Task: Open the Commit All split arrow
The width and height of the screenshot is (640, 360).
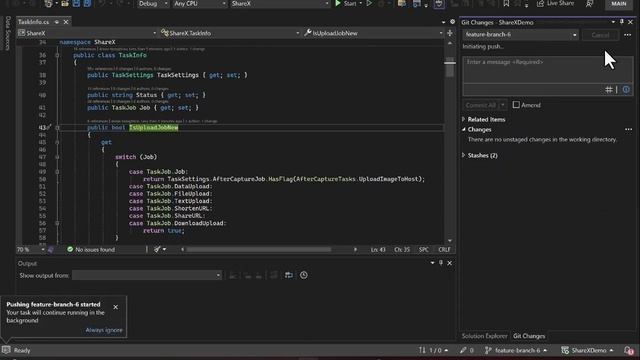Action: 503,105
